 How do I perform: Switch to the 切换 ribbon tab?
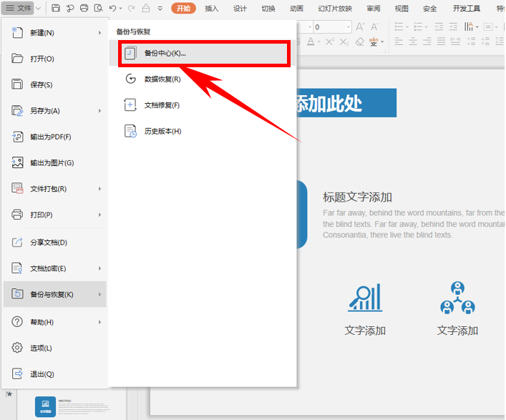268,9
